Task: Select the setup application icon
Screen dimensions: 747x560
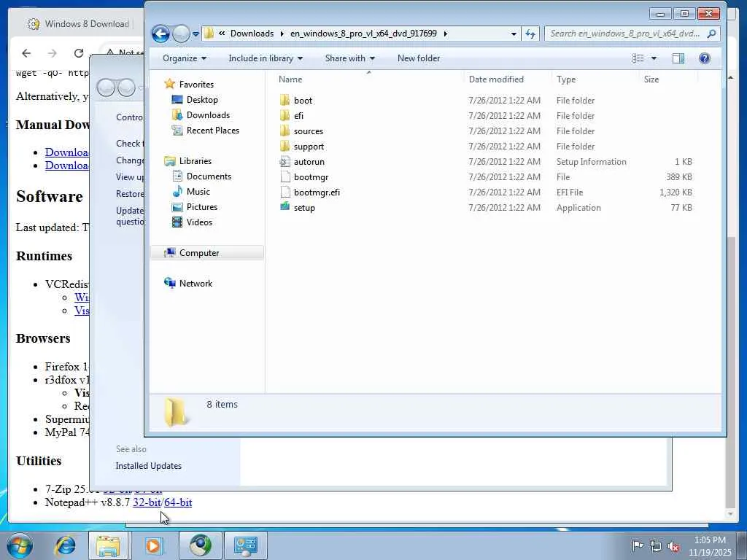Action: pos(285,206)
